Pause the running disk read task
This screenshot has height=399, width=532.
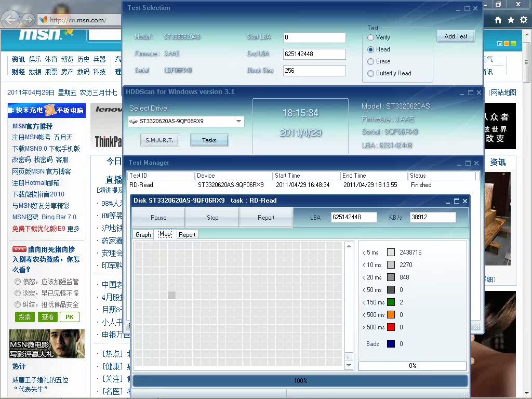158,218
